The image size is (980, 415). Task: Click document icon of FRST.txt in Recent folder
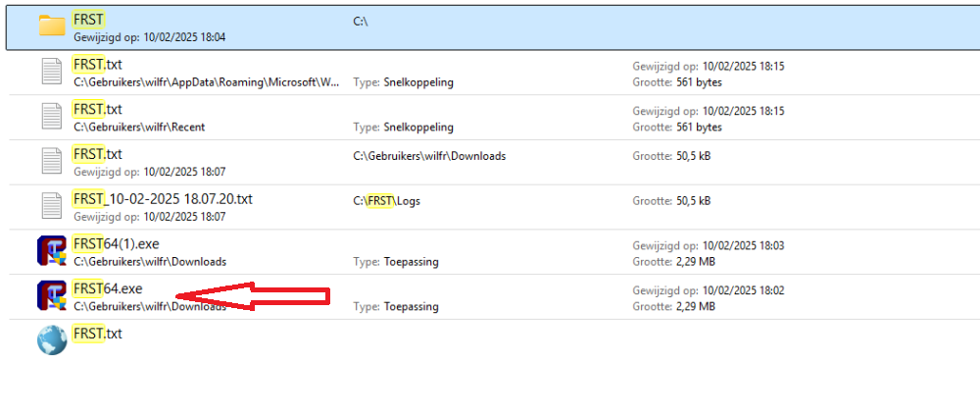point(52,118)
